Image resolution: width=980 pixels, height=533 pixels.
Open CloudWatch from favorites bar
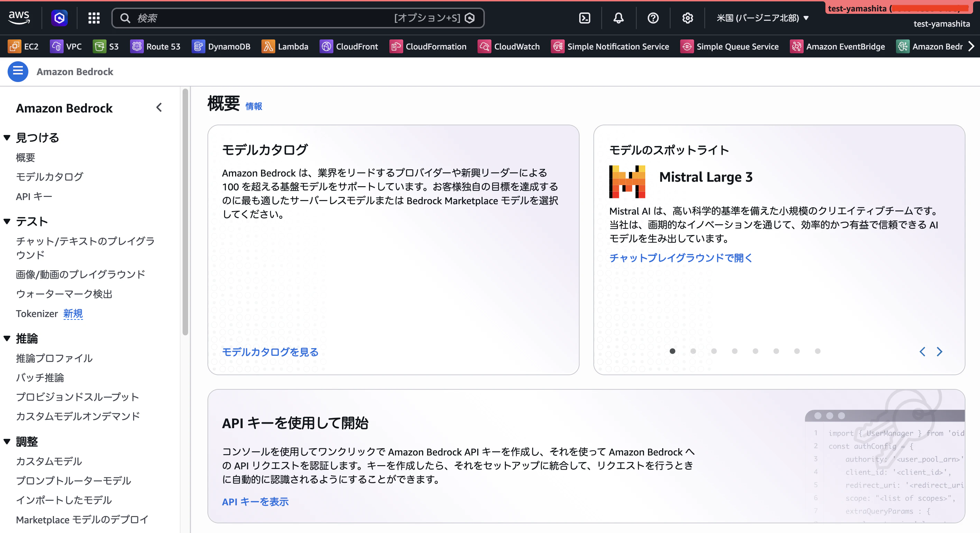pos(509,46)
